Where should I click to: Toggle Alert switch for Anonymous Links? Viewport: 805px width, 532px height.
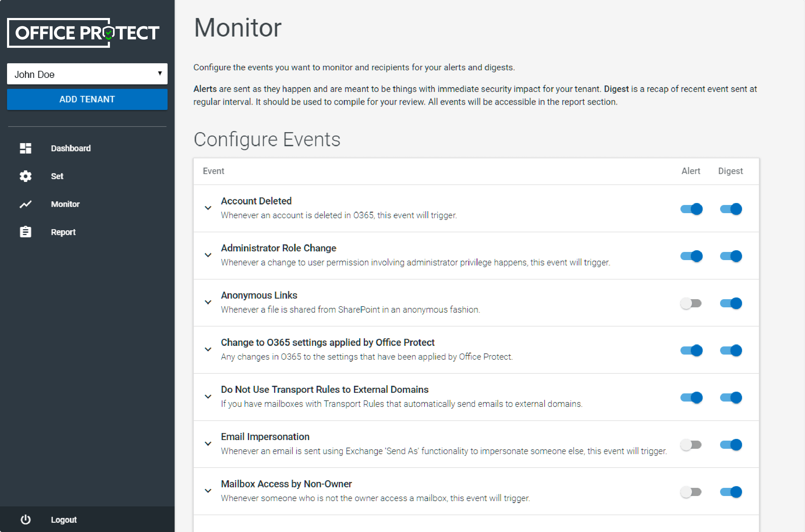pos(691,303)
